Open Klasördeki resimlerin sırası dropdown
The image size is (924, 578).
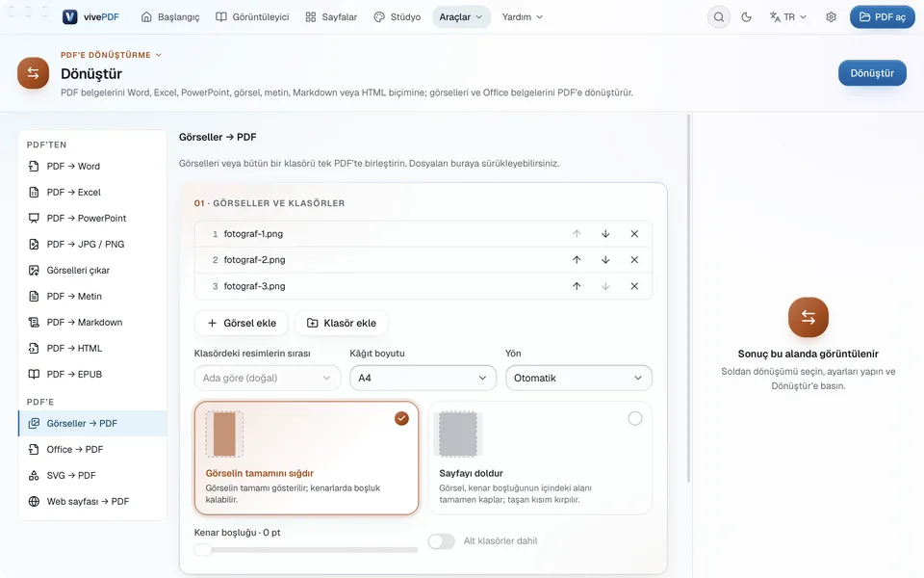[268, 378]
